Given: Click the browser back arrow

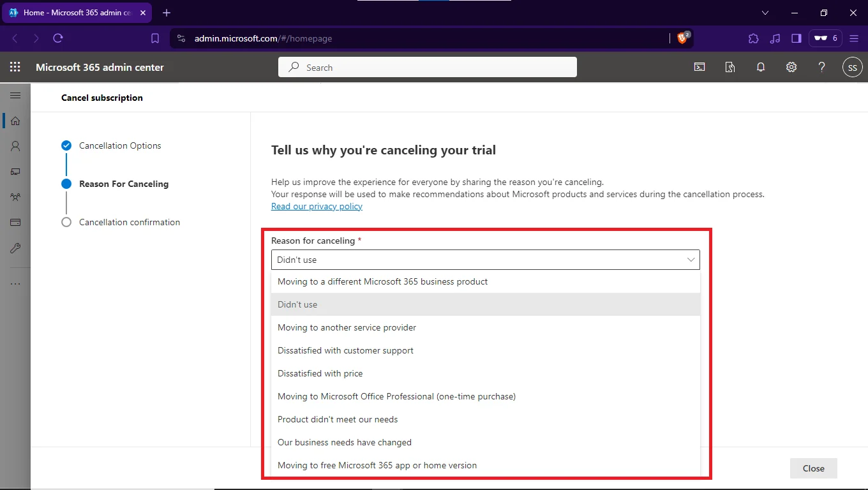Looking at the screenshot, I should pos(15,38).
